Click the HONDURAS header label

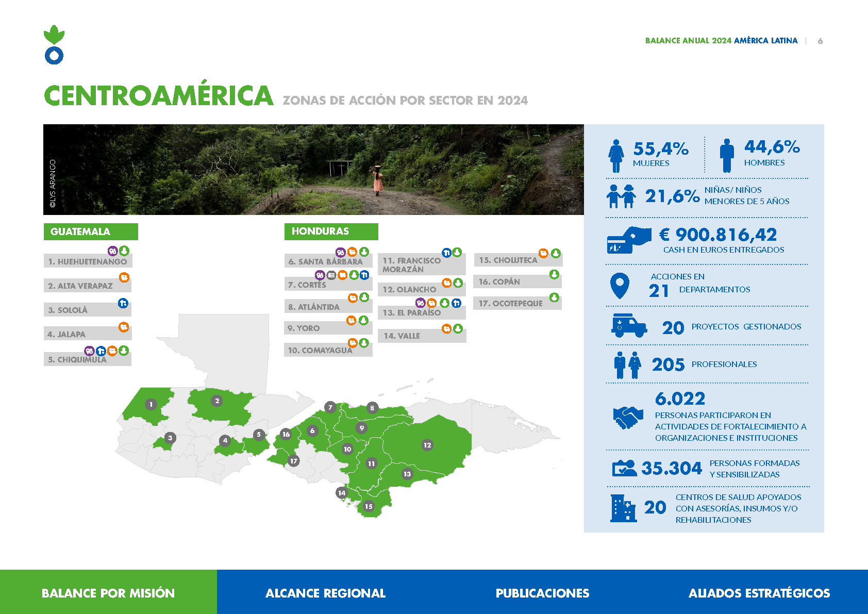tap(320, 231)
